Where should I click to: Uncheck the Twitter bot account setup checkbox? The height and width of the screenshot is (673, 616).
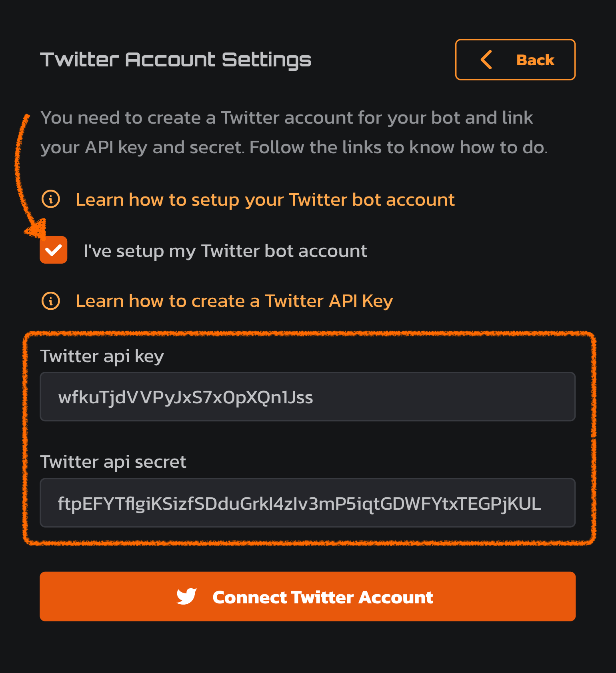click(x=54, y=250)
